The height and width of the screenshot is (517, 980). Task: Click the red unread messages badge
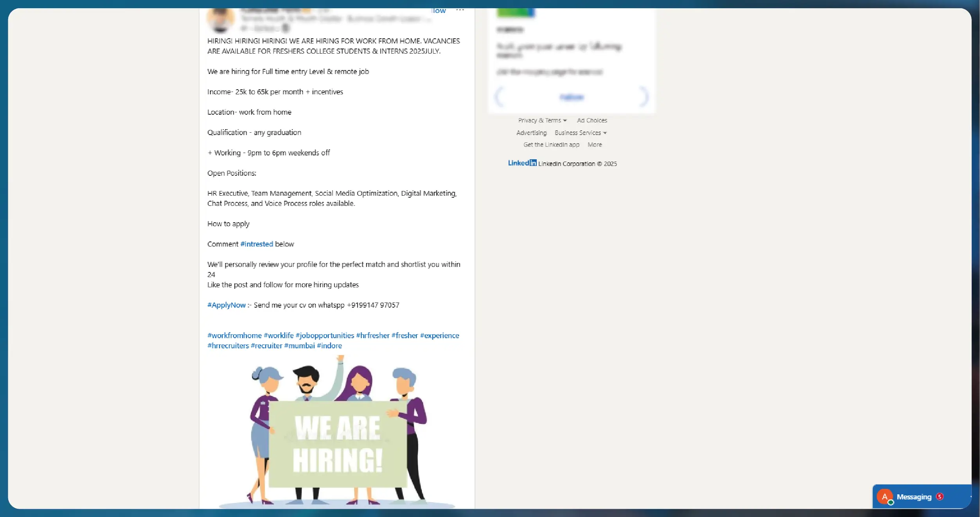click(x=940, y=497)
